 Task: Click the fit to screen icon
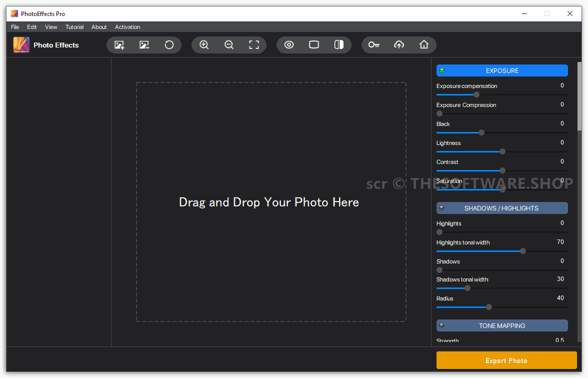tap(254, 45)
